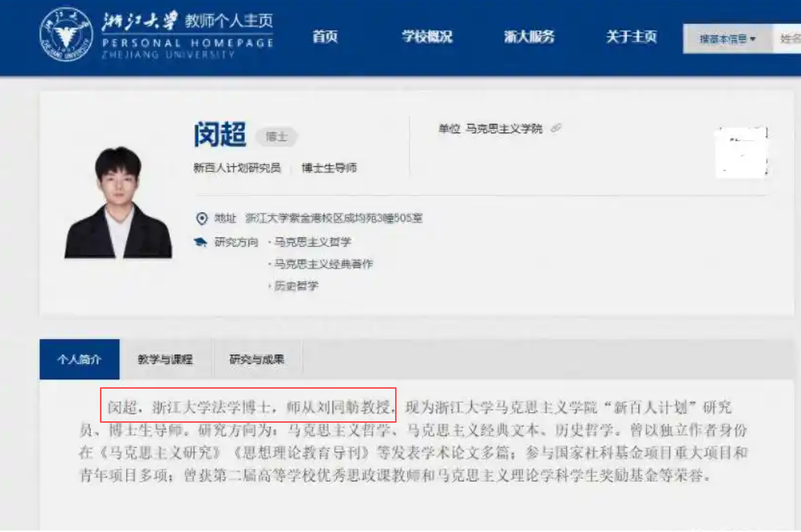Click the name search input field
The width and height of the screenshot is (801, 532).
pos(787,39)
